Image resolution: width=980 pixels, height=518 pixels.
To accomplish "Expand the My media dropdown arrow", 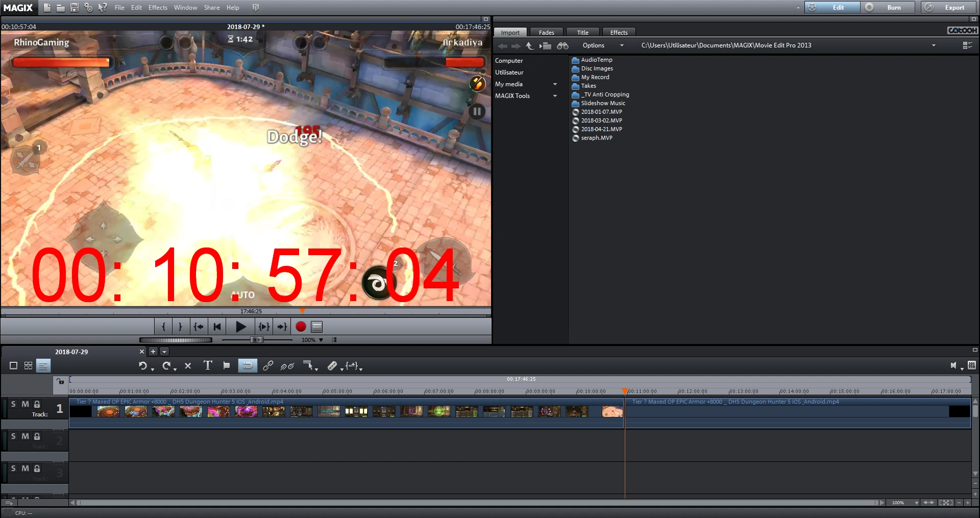I will (x=555, y=84).
